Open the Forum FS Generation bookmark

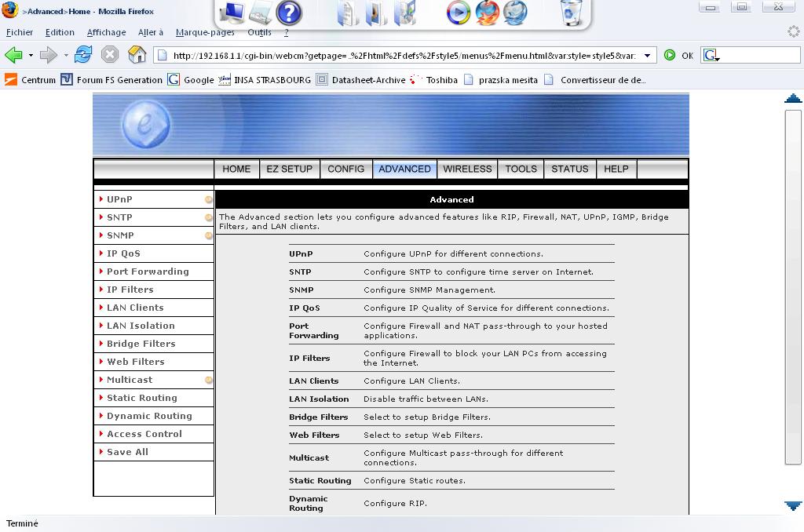111,80
